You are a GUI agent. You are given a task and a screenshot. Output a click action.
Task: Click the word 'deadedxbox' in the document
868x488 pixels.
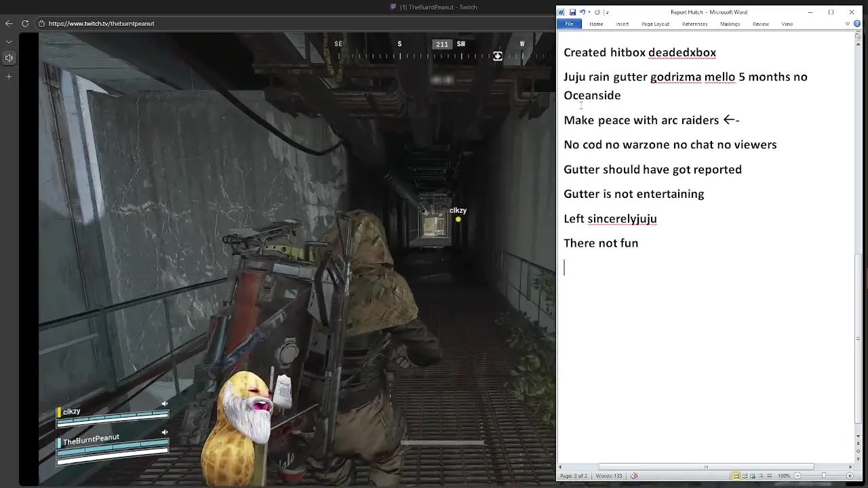(682, 52)
